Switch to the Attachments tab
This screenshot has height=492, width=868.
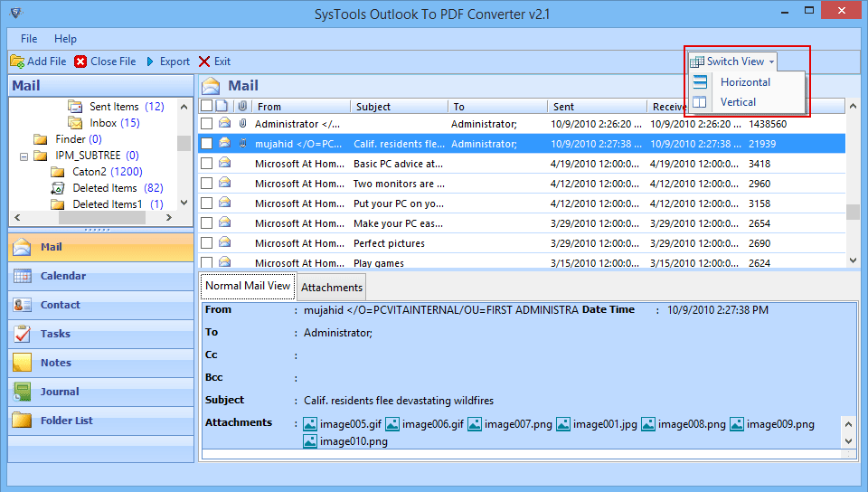[x=332, y=288]
